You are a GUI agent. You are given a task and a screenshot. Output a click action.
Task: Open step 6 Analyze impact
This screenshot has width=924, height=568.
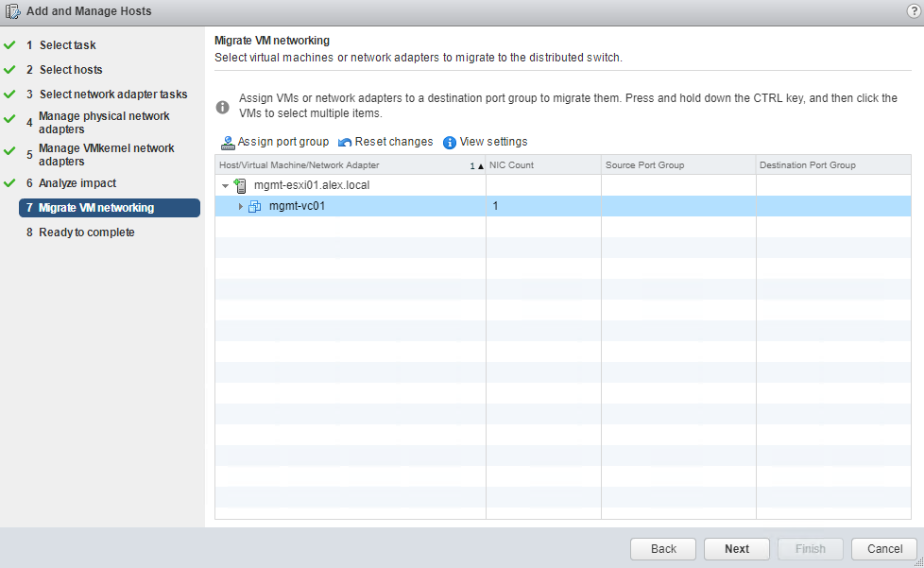(71, 183)
